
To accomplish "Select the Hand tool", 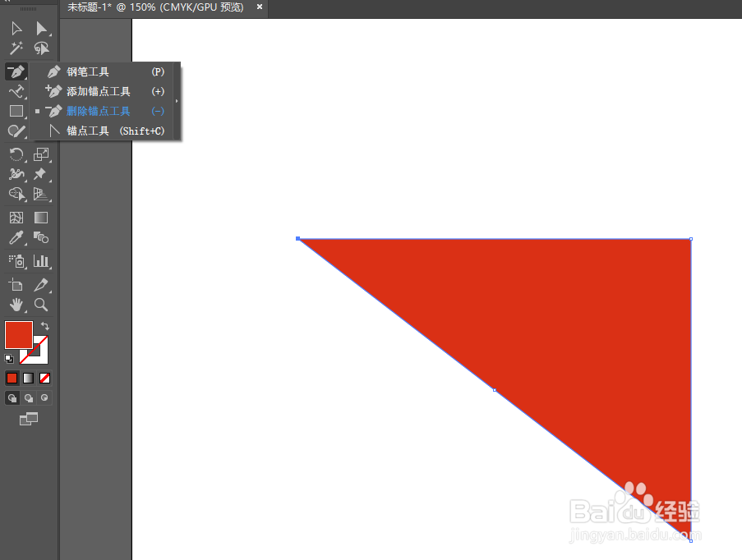I will (16, 305).
